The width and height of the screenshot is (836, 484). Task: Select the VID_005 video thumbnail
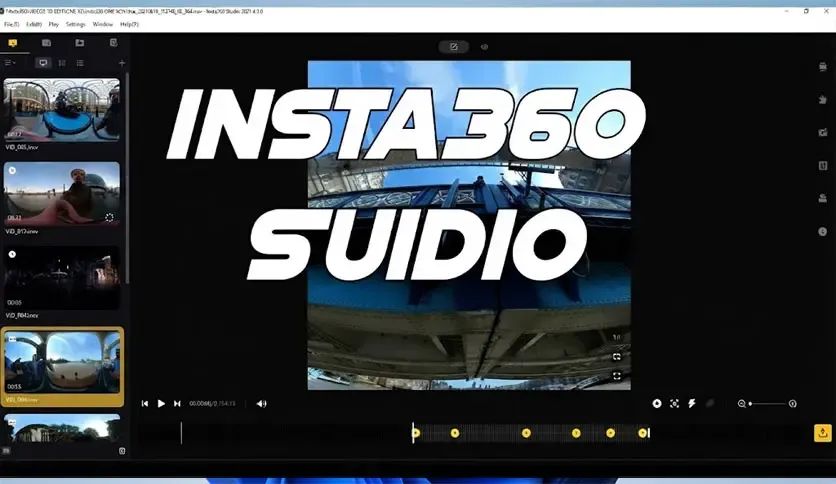[x=62, y=110]
